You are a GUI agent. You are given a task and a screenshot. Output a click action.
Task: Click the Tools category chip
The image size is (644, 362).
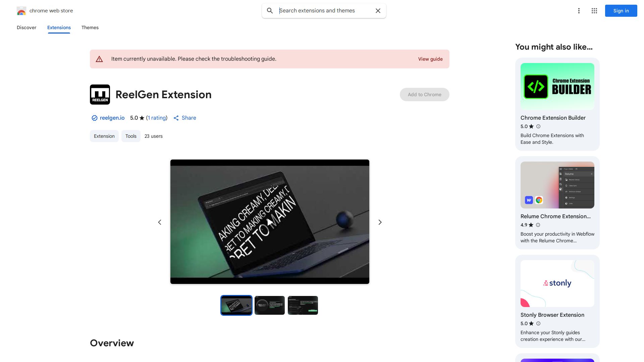(x=131, y=136)
